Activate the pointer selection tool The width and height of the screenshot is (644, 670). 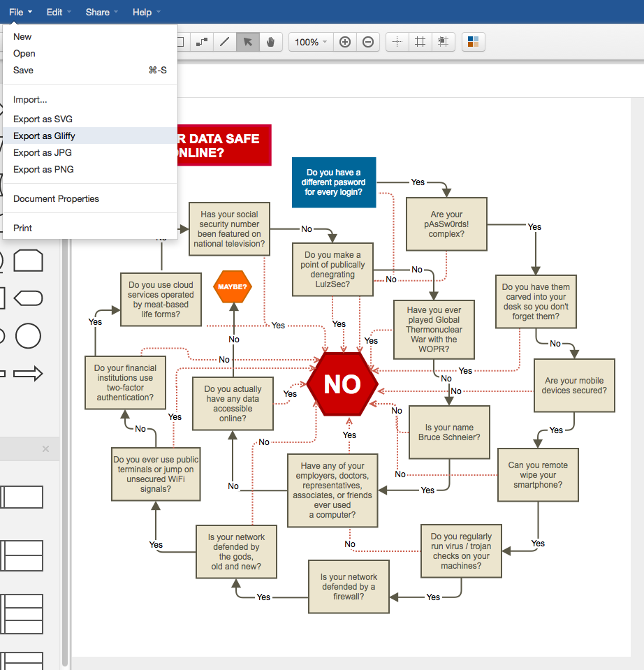coord(247,42)
